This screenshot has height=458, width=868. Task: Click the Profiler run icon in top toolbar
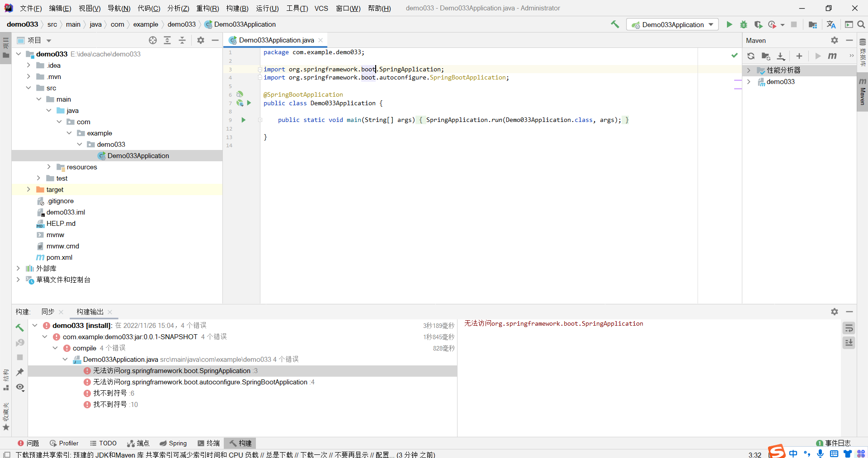pyautogui.click(x=772, y=24)
